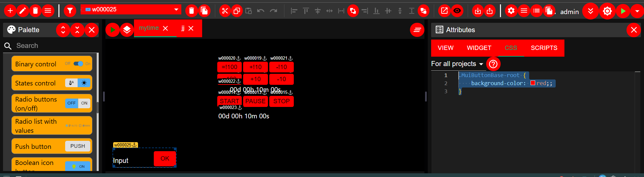Click the bulleted list icon in toolbar

click(x=537, y=11)
